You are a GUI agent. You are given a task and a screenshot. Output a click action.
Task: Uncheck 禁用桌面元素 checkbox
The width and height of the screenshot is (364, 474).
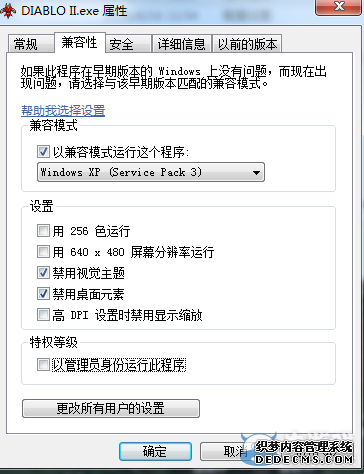(43, 294)
